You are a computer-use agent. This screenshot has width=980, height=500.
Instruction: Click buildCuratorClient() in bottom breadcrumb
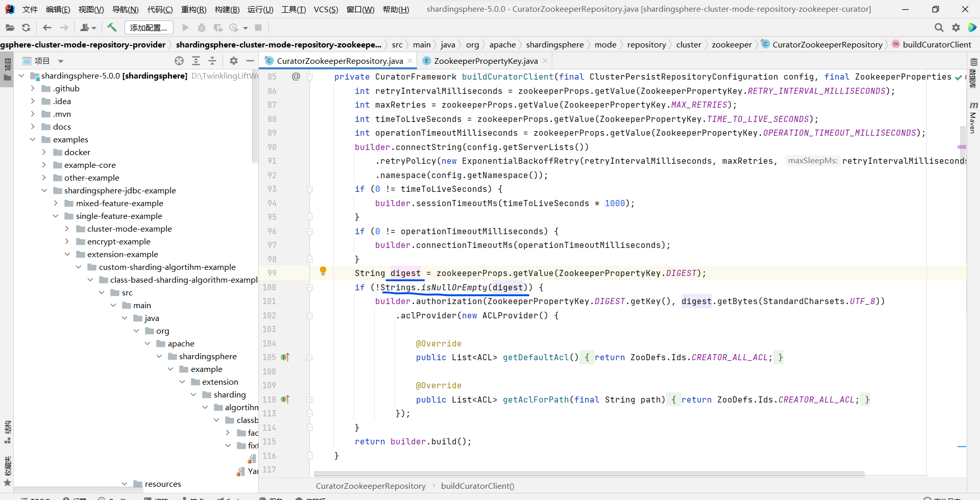click(477, 486)
